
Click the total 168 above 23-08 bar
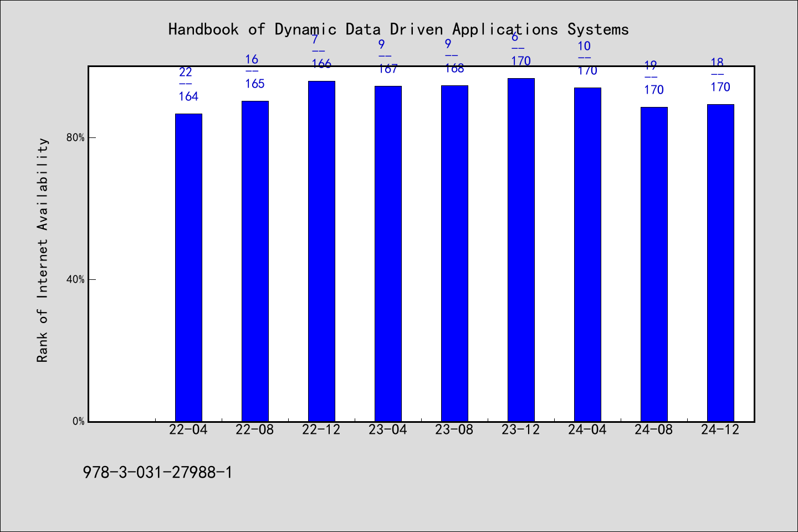pos(454,68)
